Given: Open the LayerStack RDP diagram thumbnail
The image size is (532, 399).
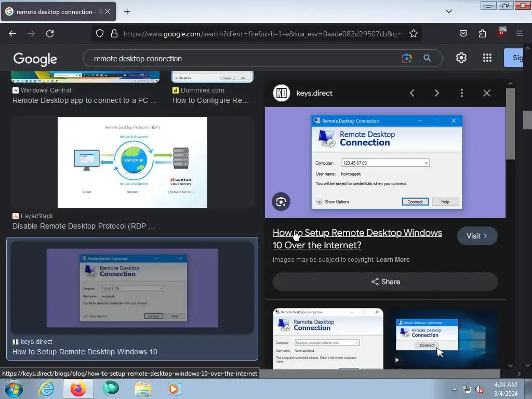Looking at the screenshot, I should click(132, 162).
